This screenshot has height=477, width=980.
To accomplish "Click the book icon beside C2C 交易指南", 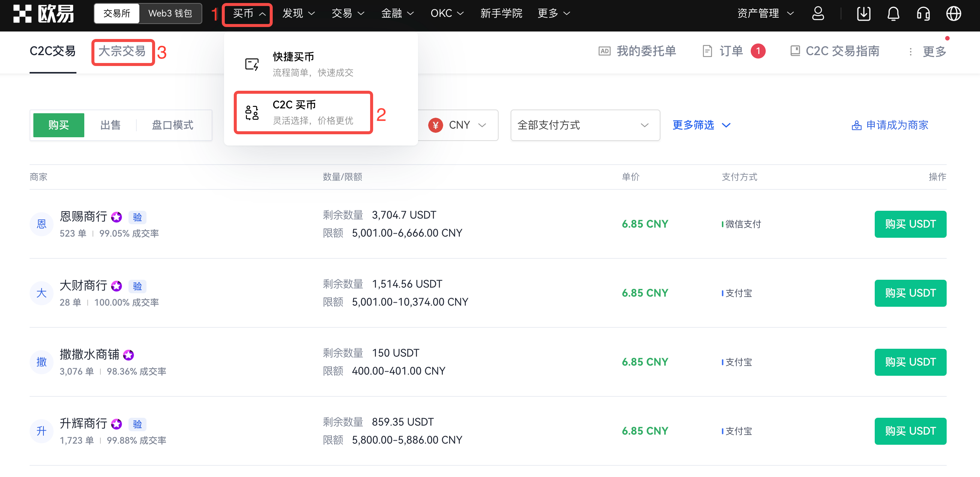I will (x=795, y=51).
